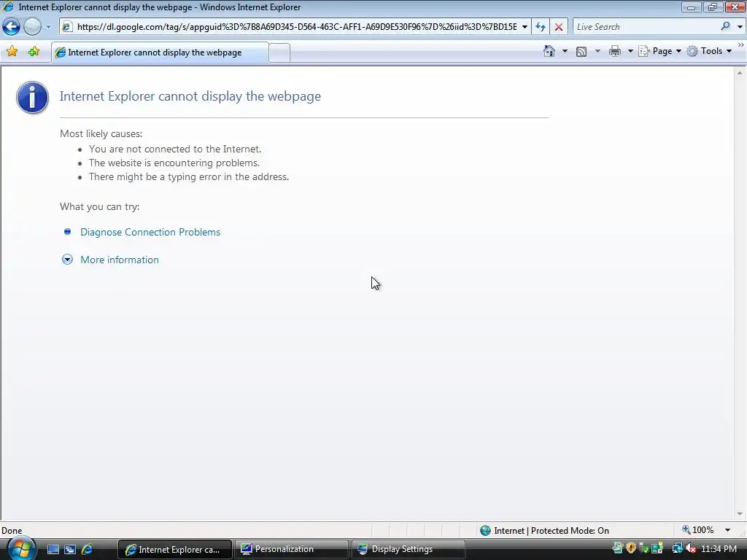Click Switch between windows quick launch icon
Viewport: 747px width, 560px height.
click(70, 550)
